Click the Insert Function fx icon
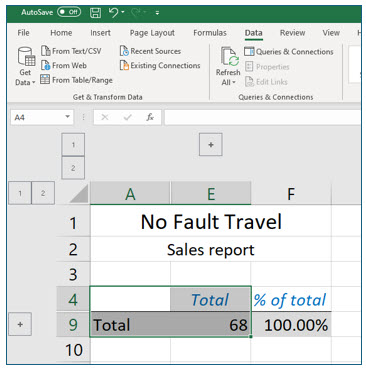This screenshot has height=370, width=366. click(150, 117)
